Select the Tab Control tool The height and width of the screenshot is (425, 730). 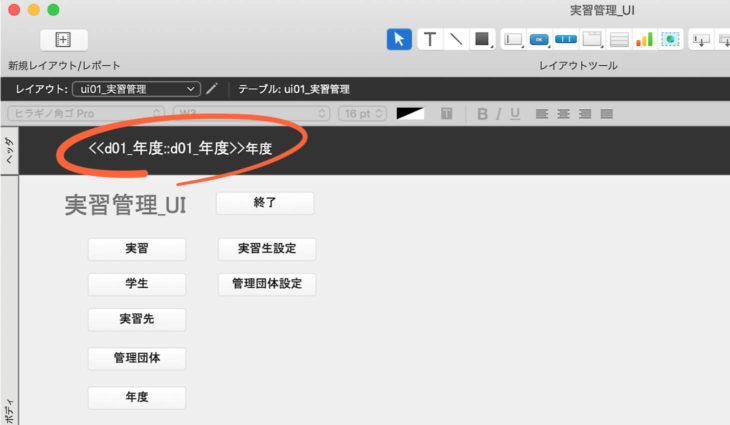tap(593, 39)
